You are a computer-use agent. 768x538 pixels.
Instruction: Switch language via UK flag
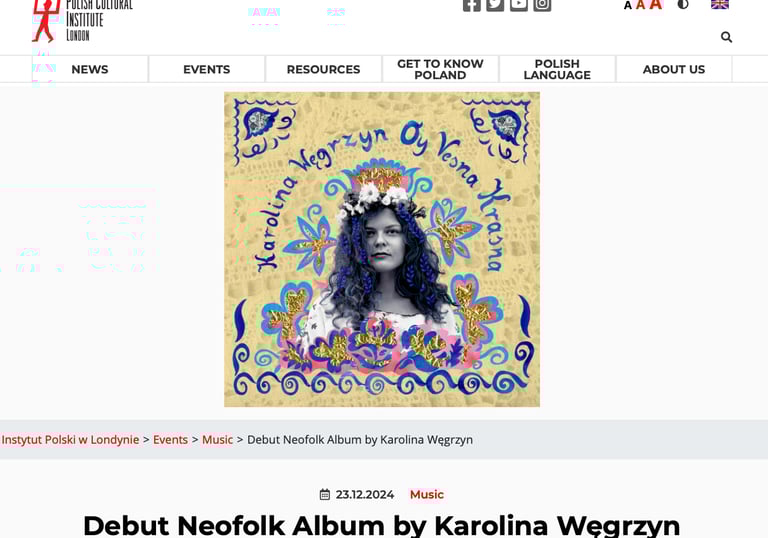pyautogui.click(x=720, y=4)
